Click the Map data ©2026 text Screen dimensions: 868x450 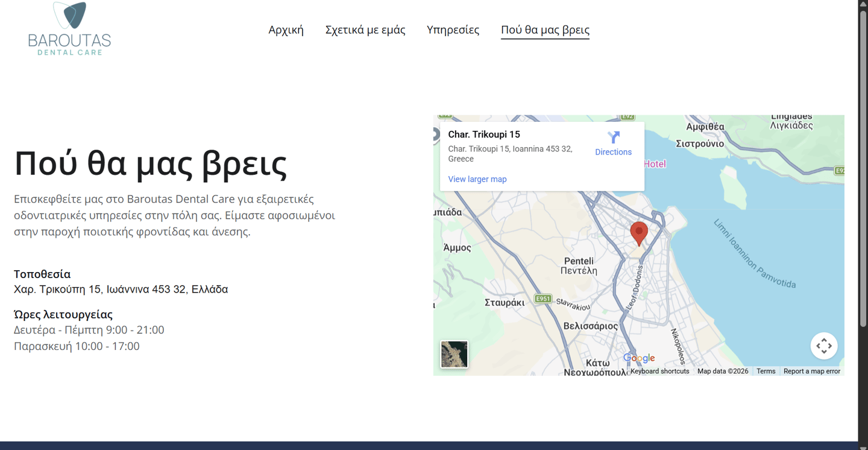click(723, 372)
